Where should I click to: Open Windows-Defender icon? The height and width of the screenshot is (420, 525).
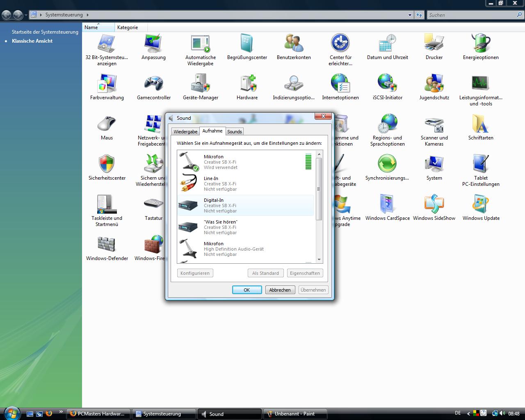[107, 244]
